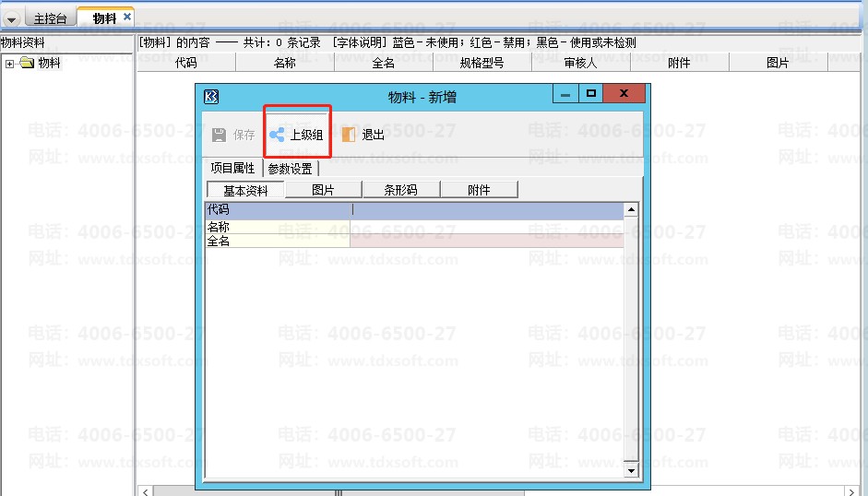Select the 物料 tab
The height and width of the screenshot is (496, 868).
105,18
